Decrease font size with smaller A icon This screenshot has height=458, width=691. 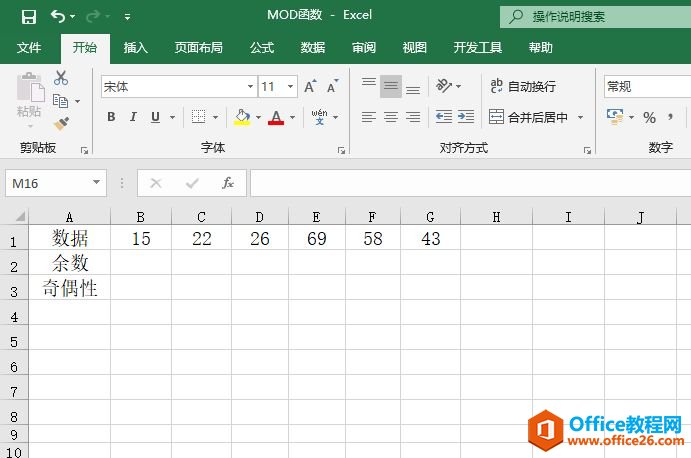(333, 86)
